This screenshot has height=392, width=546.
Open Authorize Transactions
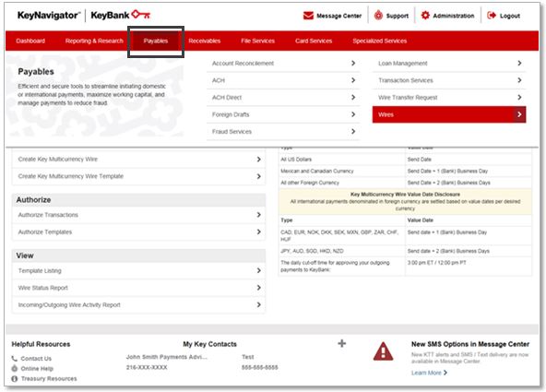(138, 215)
